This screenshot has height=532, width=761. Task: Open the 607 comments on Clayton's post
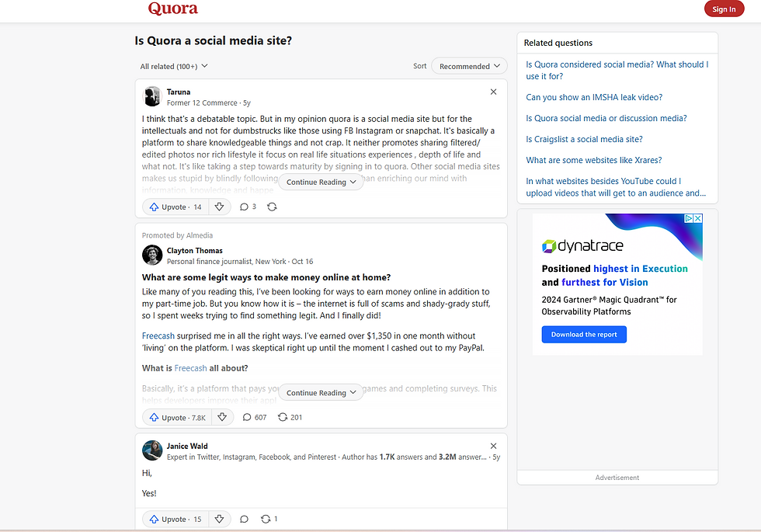coord(255,418)
